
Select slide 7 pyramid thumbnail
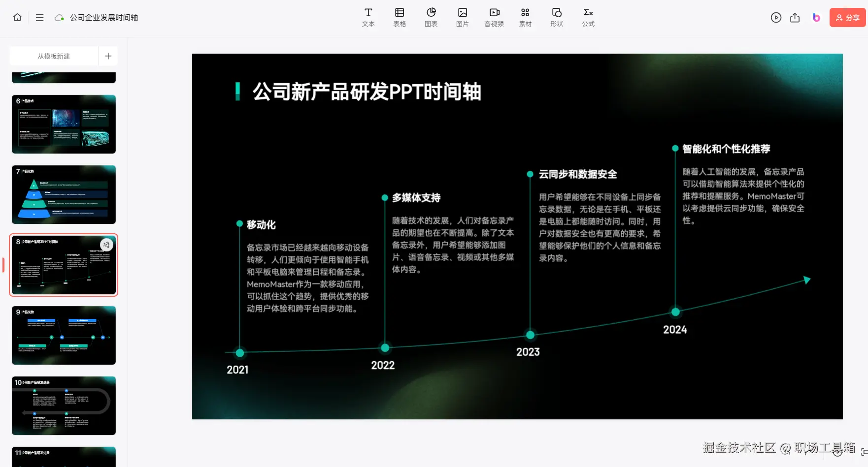click(x=64, y=194)
